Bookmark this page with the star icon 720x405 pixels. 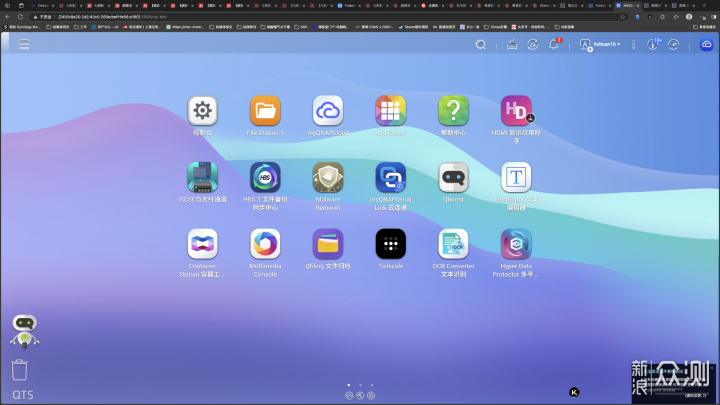[x=623, y=17]
